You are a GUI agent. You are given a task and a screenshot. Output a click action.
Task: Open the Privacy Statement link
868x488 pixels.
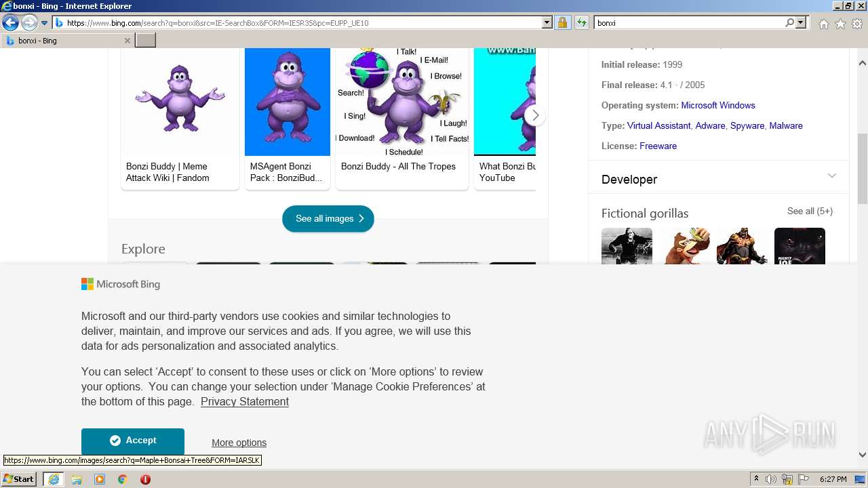[x=245, y=401]
